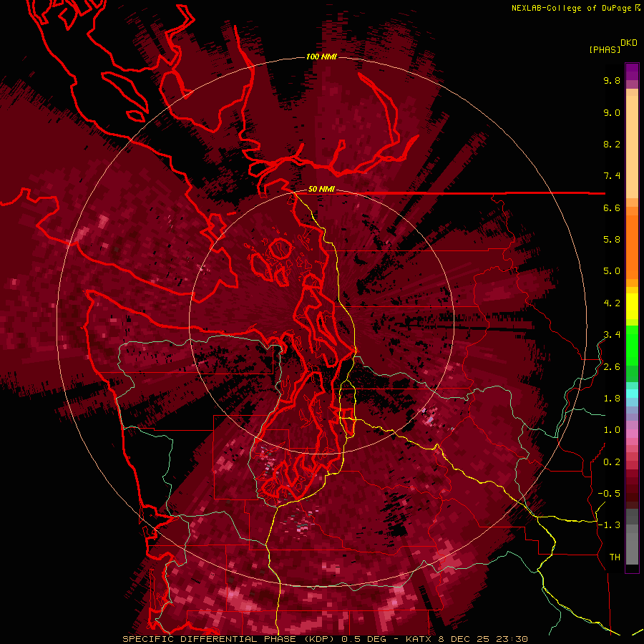Click the 5.0 scale value

[x=612, y=271]
